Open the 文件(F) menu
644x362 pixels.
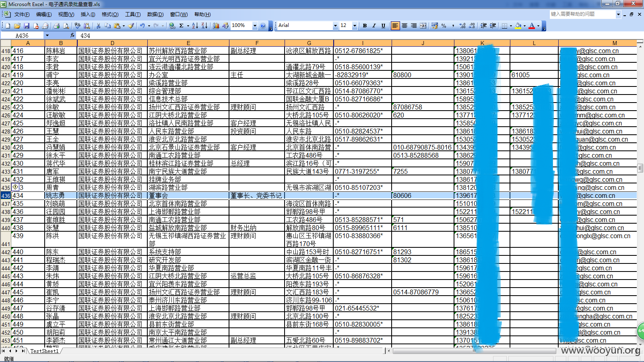pyautogui.click(x=22, y=14)
